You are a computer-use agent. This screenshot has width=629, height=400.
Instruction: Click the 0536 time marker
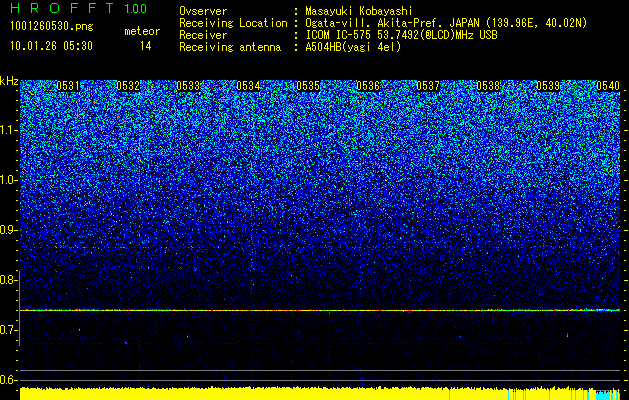pos(368,86)
